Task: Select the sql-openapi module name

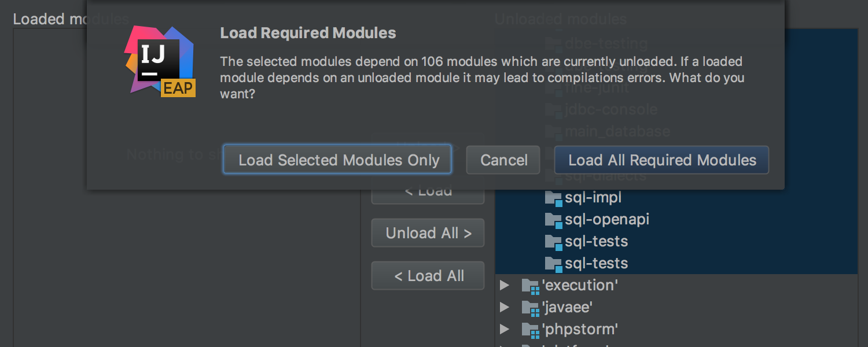Action: pyautogui.click(x=607, y=220)
